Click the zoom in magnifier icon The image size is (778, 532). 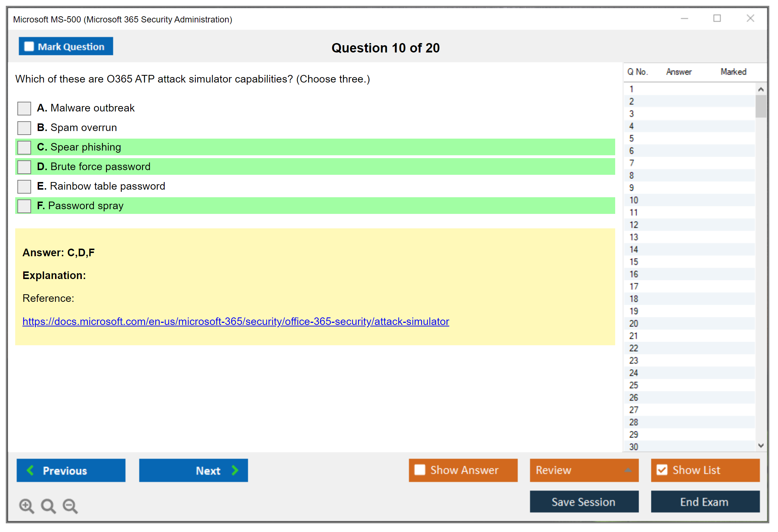pos(26,506)
